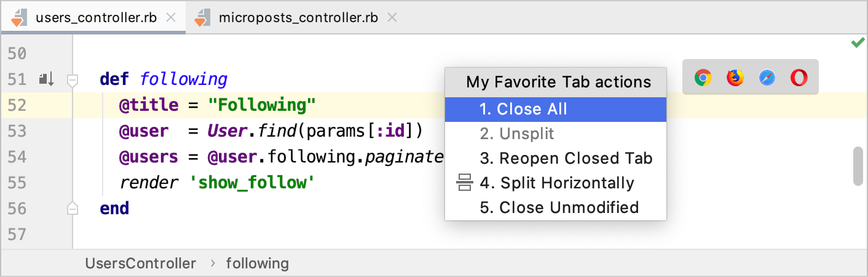Open in Firefox browser icon
Screen dimensions: 868x277
click(x=735, y=78)
